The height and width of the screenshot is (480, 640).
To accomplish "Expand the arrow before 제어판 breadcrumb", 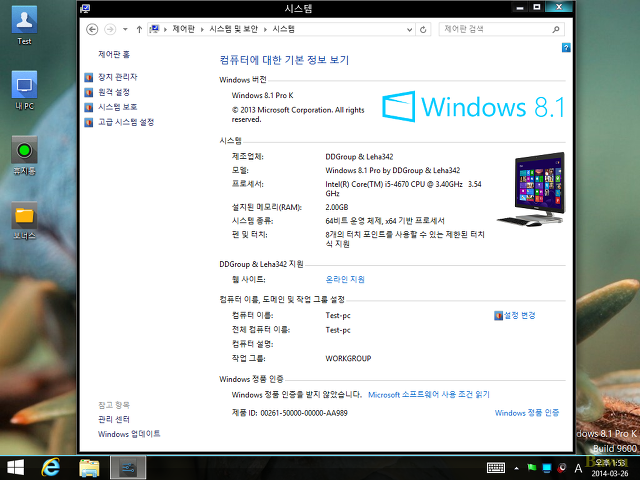I will click(x=165, y=29).
